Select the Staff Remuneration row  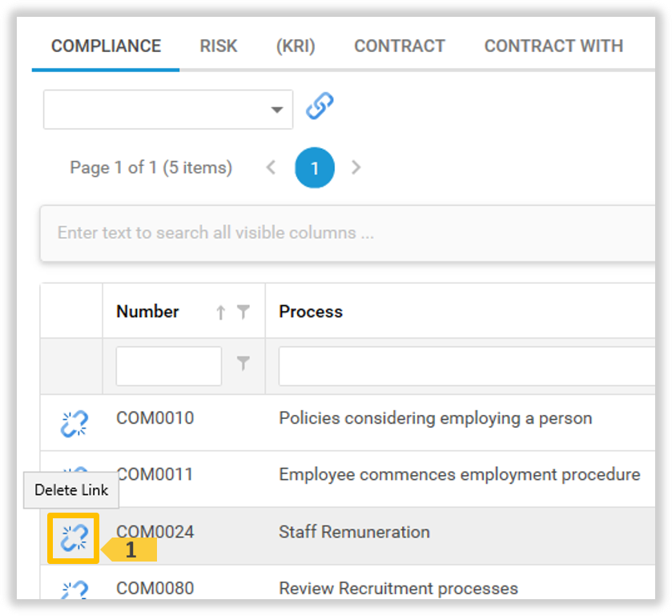point(354,532)
